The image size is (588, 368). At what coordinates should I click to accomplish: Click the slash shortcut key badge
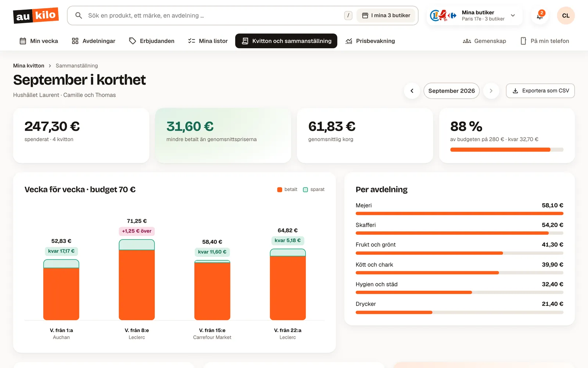pos(348,15)
